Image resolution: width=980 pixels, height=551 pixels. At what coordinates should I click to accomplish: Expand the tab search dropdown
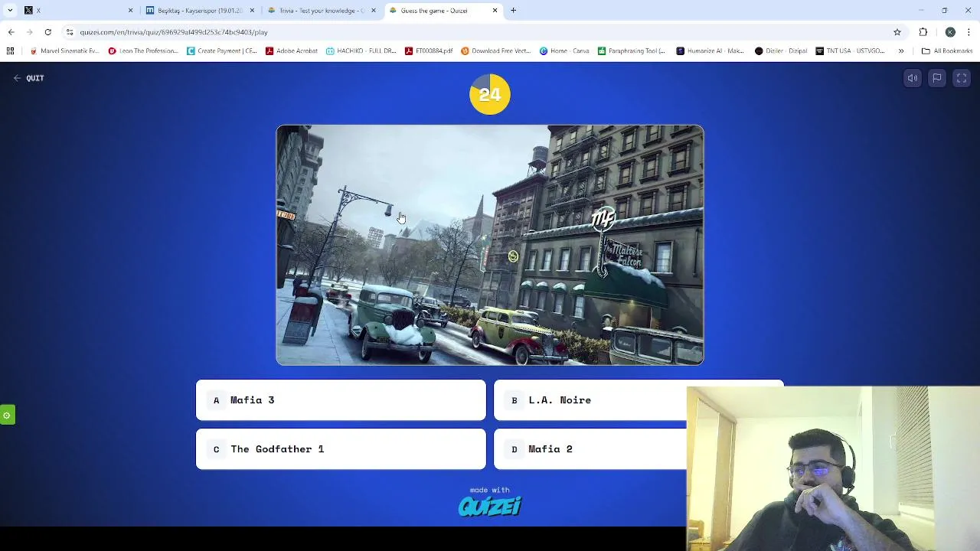[x=10, y=11]
